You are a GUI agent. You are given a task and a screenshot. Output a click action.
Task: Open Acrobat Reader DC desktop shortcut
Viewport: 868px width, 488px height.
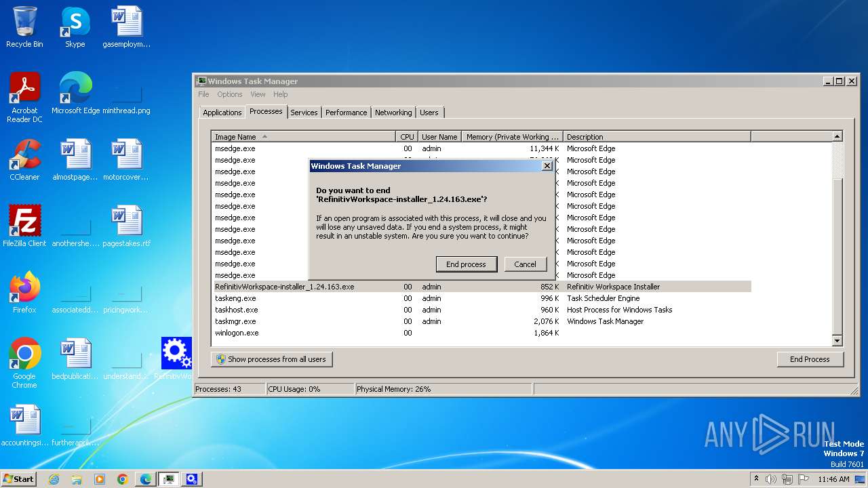(24, 97)
